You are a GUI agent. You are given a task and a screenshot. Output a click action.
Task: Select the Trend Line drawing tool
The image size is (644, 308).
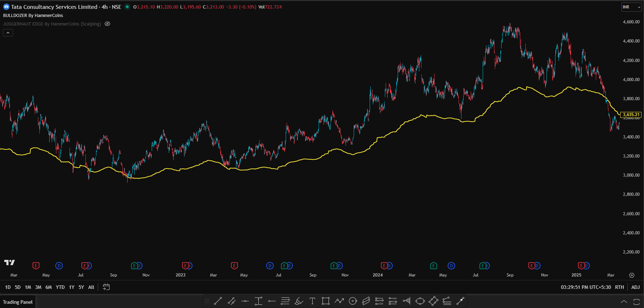pos(218,301)
